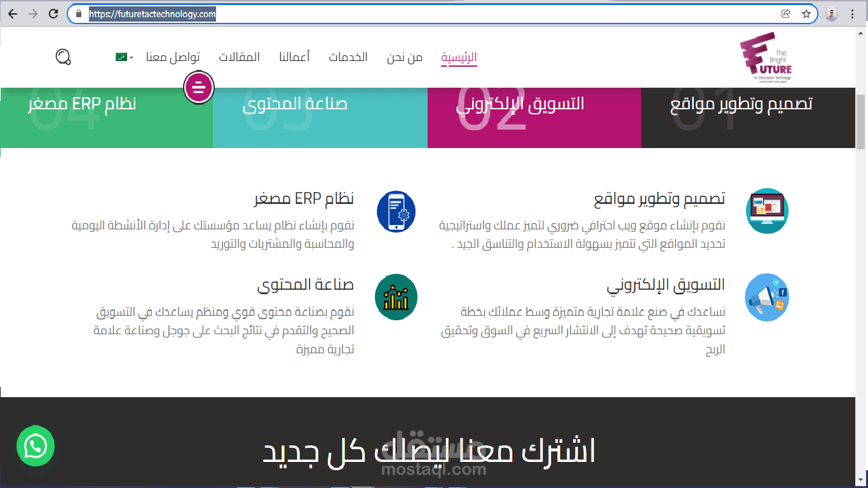868x488 pixels.
Task: Reload the page with the refresh icon
Action: 54,13
